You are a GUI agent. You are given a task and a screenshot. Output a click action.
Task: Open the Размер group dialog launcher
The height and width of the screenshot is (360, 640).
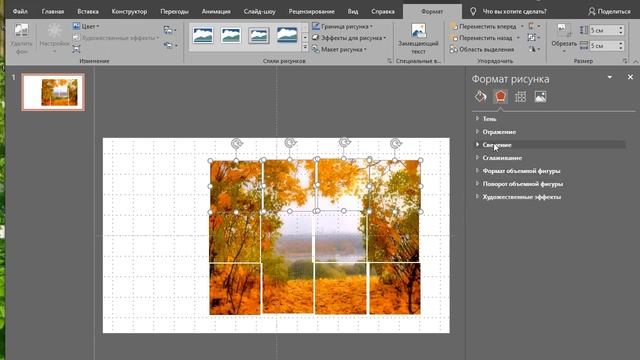625,61
